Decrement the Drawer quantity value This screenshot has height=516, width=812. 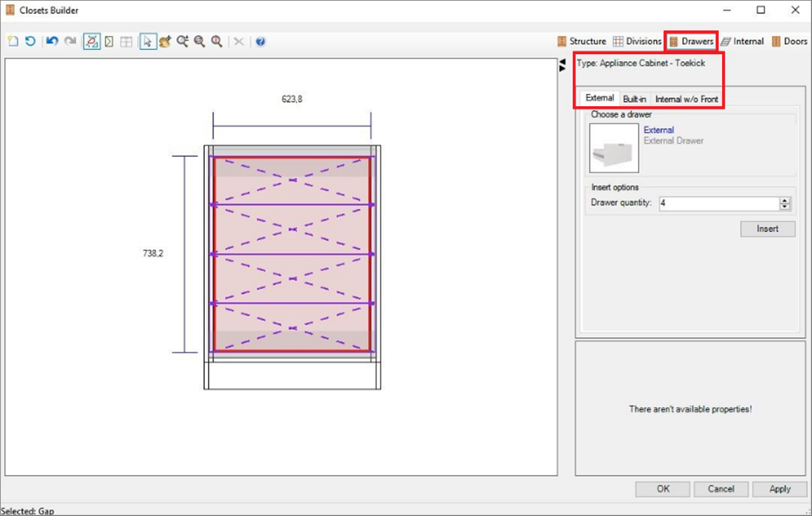[787, 207]
